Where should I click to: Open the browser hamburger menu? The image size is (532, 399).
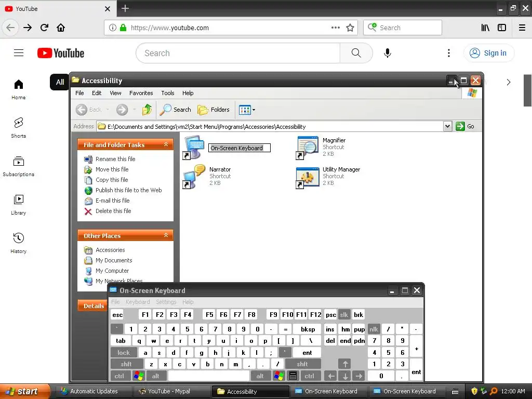click(x=522, y=28)
